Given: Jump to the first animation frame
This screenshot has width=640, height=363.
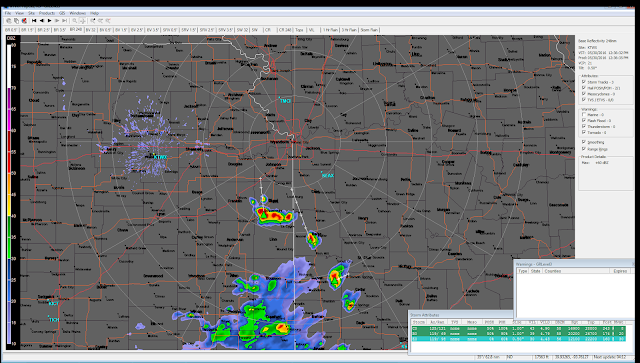Looking at the screenshot, I should [x=34, y=20].
